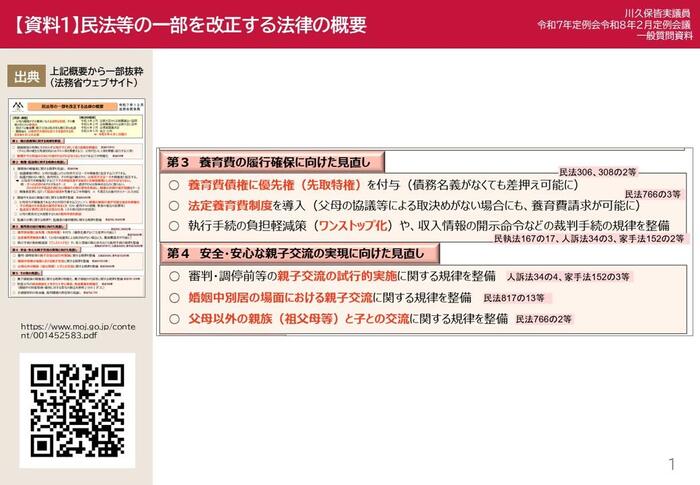Click the 民法817の13等 reference label
This screenshot has height=485, width=700.
point(515,298)
